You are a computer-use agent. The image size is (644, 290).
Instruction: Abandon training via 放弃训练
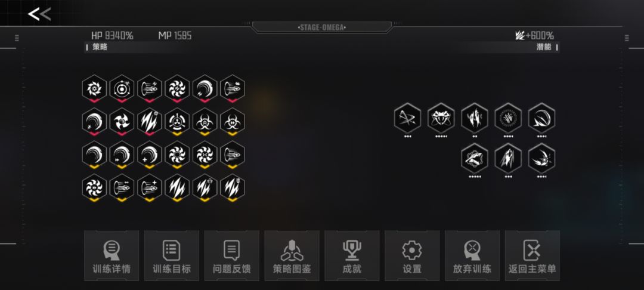(472, 255)
